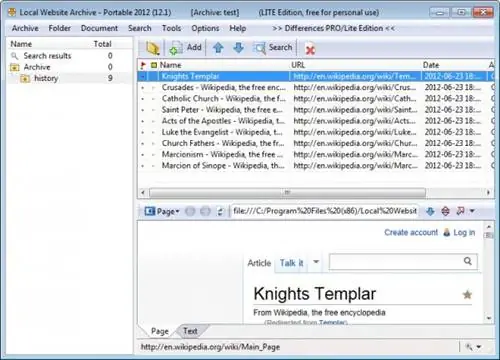Click the Search toolbar button
Image resolution: width=500 pixels, height=360 pixels.
pyautogui.click(x=273, y=48)
